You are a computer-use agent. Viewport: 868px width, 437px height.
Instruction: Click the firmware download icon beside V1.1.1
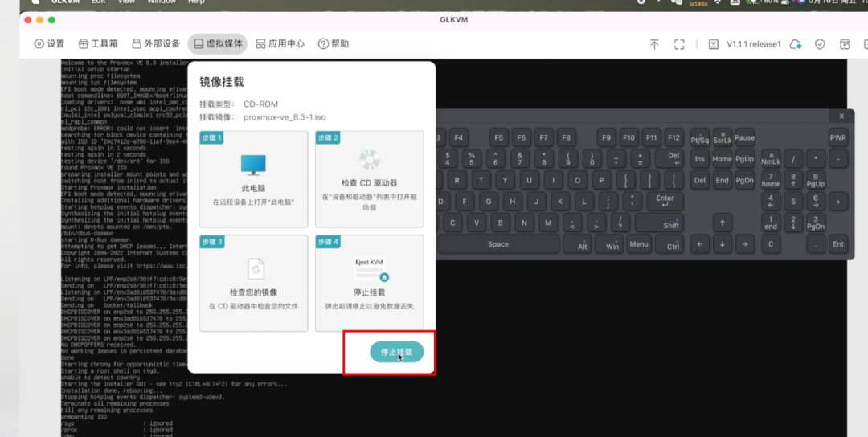tap(713, 44)
